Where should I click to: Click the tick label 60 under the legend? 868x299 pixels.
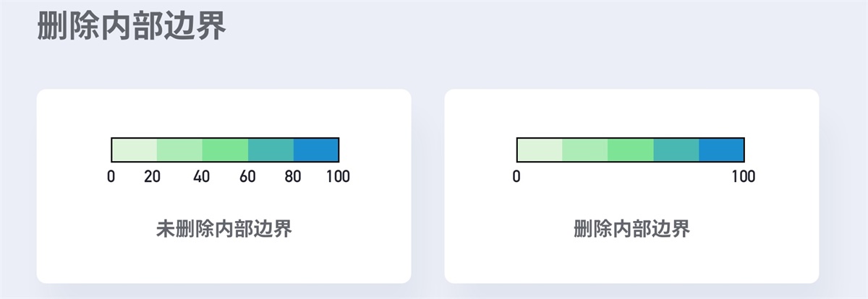(247, 176)
